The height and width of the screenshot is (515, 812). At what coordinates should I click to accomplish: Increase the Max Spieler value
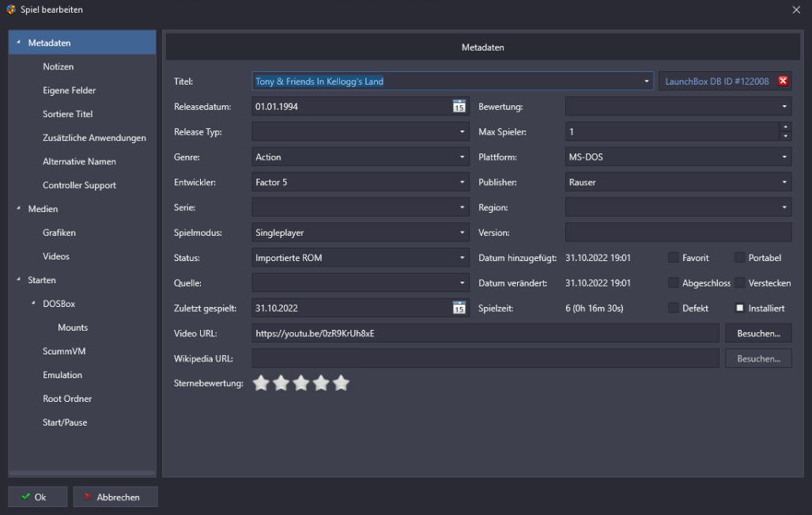(x=785, y=127)
